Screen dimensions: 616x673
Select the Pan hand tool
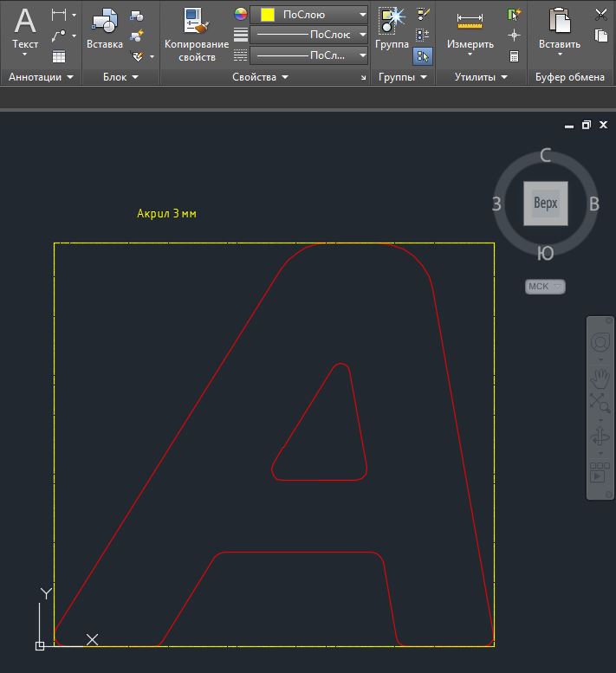pos(600,378)
